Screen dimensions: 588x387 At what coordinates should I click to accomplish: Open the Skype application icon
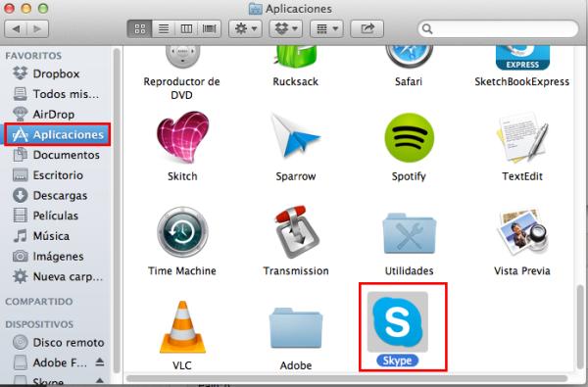tap(398, 322)
